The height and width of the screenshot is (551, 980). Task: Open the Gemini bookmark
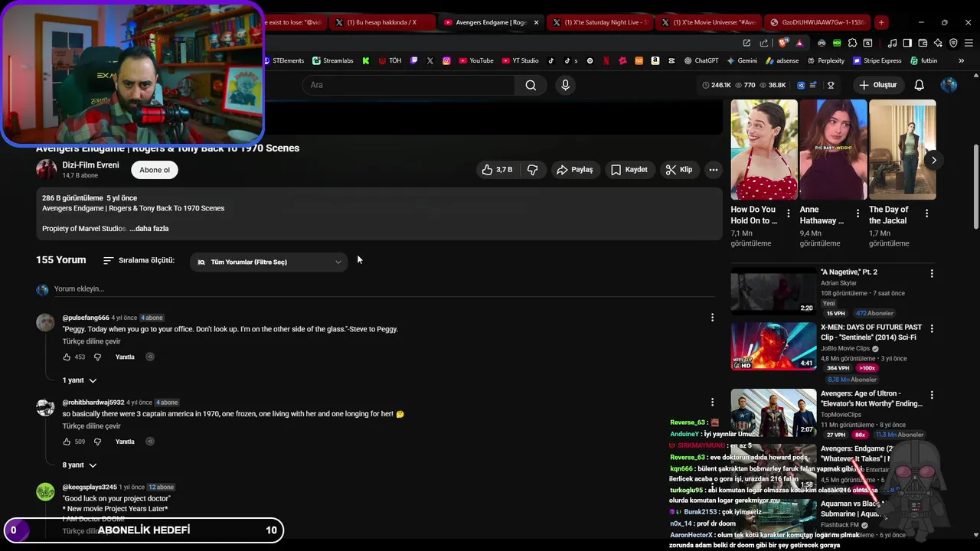click(742, 60)
